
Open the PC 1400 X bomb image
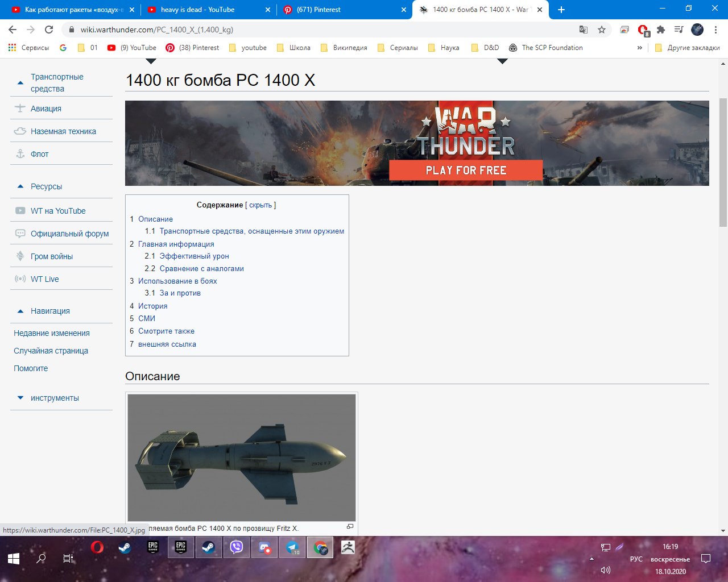pyautogui.click(x=242, y=458)
